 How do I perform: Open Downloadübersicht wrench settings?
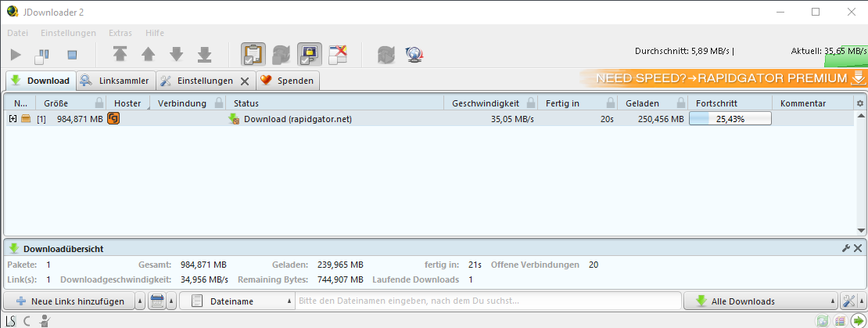(x=846, y=248)
